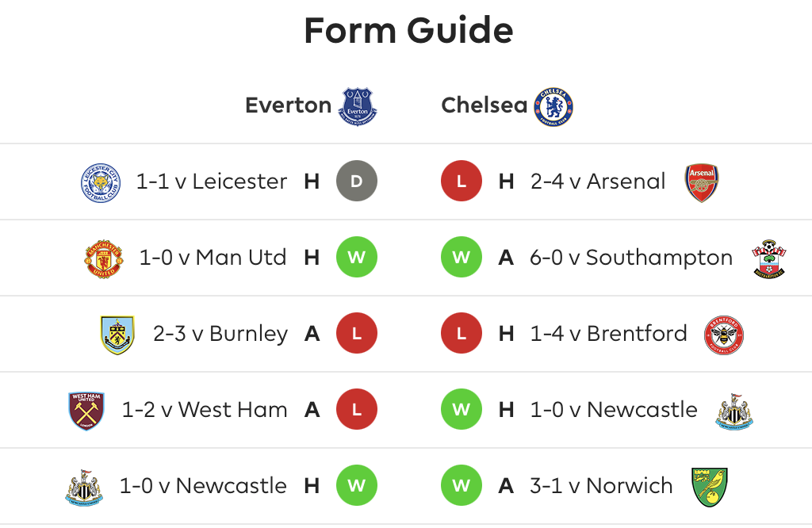Click Newcastle badge in Everton column
The width and height of the screenshot is (812, 528).
pos(84,487)
